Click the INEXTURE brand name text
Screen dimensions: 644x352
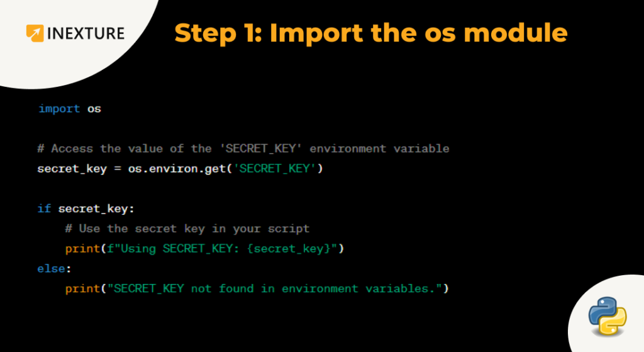click(86, 34)
